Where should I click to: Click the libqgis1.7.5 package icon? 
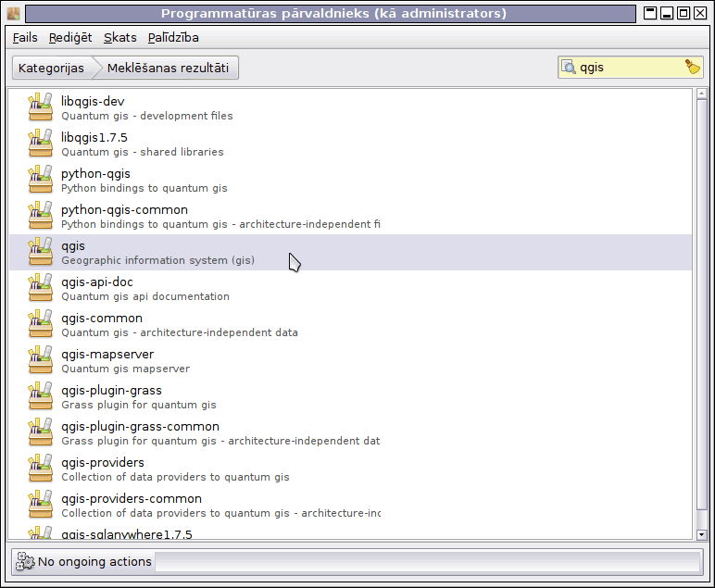coord(40,144)
